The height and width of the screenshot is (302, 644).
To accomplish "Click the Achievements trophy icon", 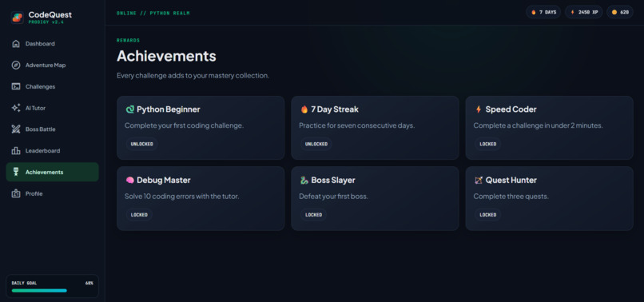I will [16, 172].
